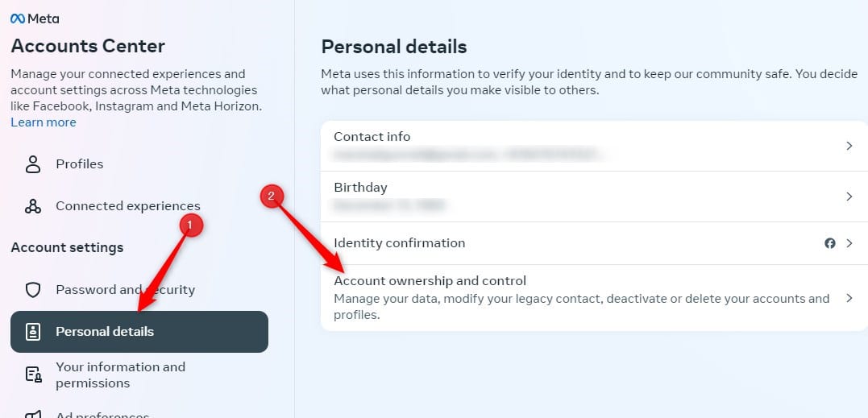Open Account ownership and control
Screen dimensions: 868x418
[594, 297]
